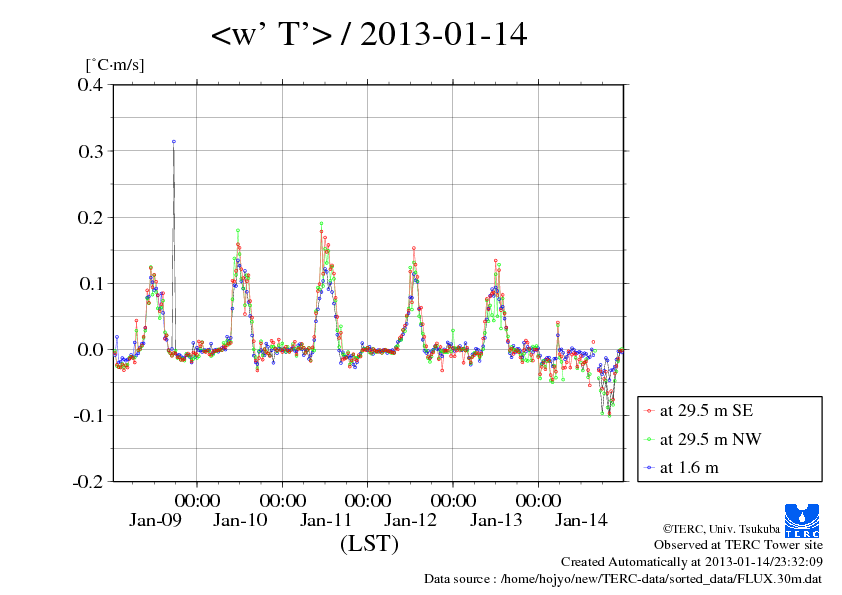Click legend text "at 29.5 m NW"
Screen dimensions: 842x595
click(x=710, y=439)
